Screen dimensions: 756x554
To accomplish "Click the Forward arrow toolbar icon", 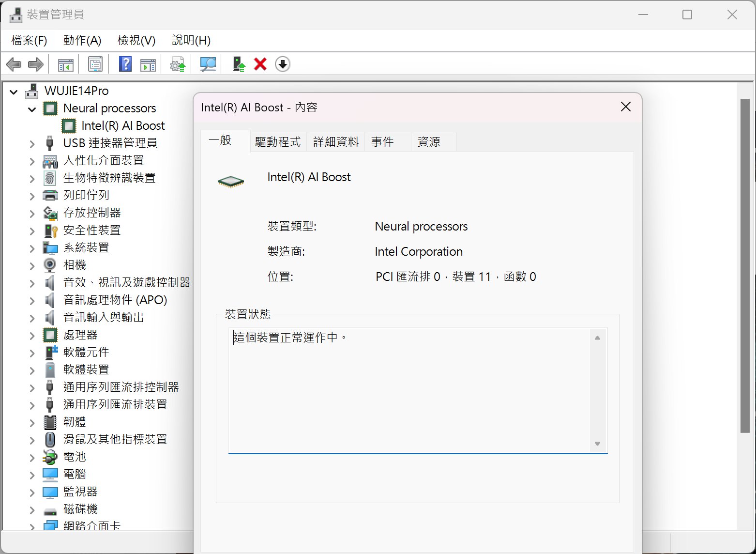I will pyautogui.click(x=36, y=64).
